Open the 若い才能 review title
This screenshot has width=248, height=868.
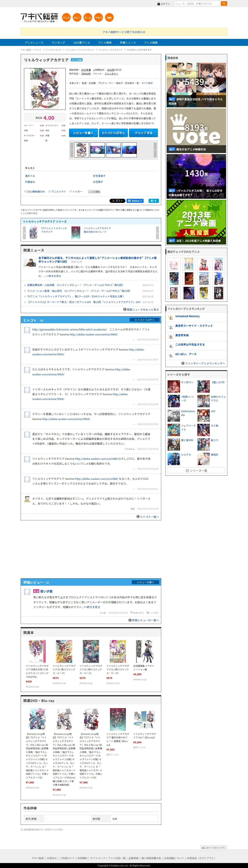pos(46,591)
